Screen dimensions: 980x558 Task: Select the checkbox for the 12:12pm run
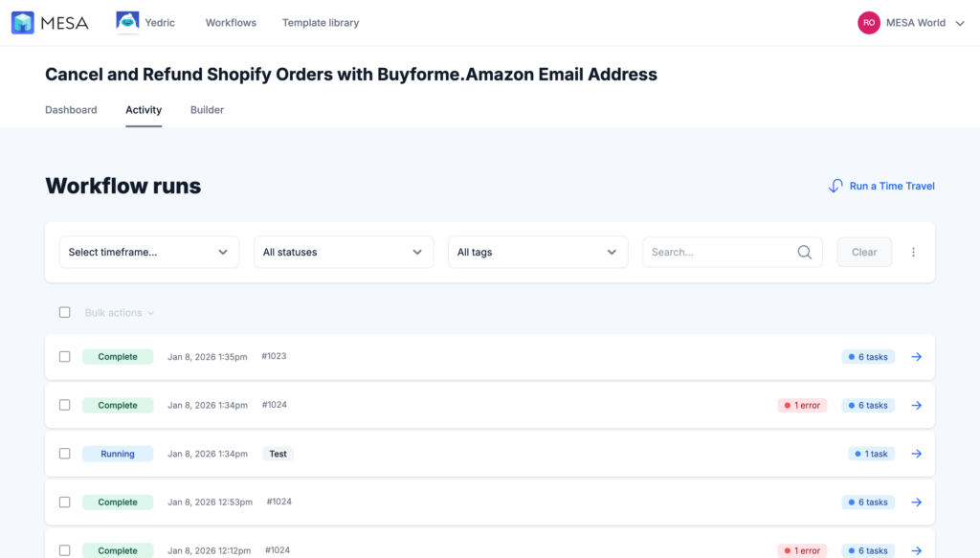pos(64,550)
